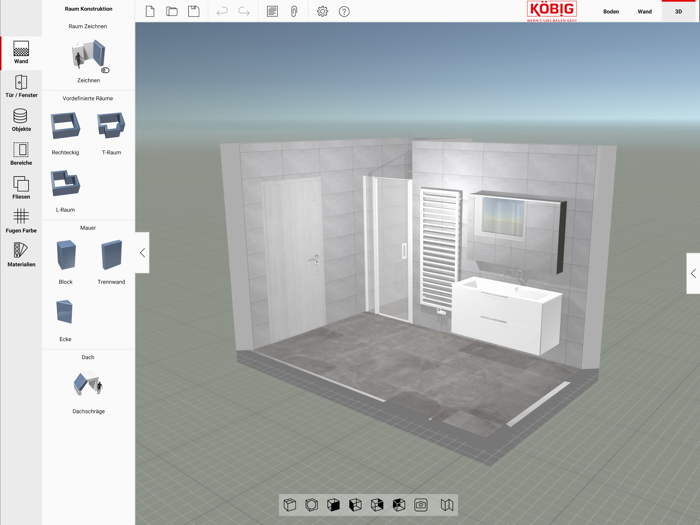Open the list/notes document icon
700x525 pixels.
click(x=272, y=12)
